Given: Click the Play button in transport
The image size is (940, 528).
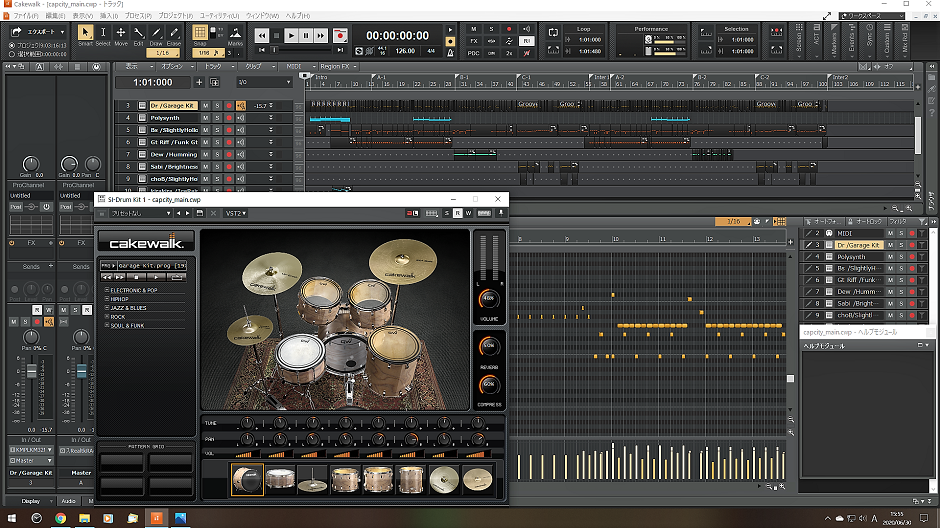Looking at the screenshot, I should click(x=291, y=36).
